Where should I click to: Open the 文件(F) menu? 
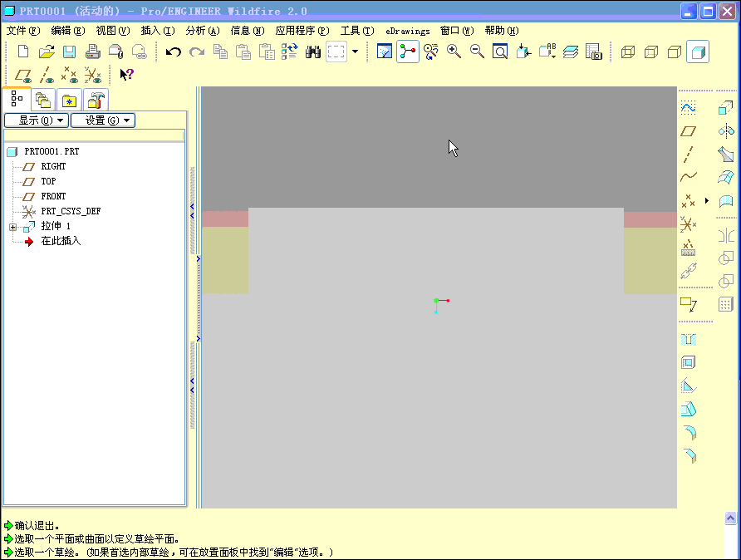pos(23,31)
